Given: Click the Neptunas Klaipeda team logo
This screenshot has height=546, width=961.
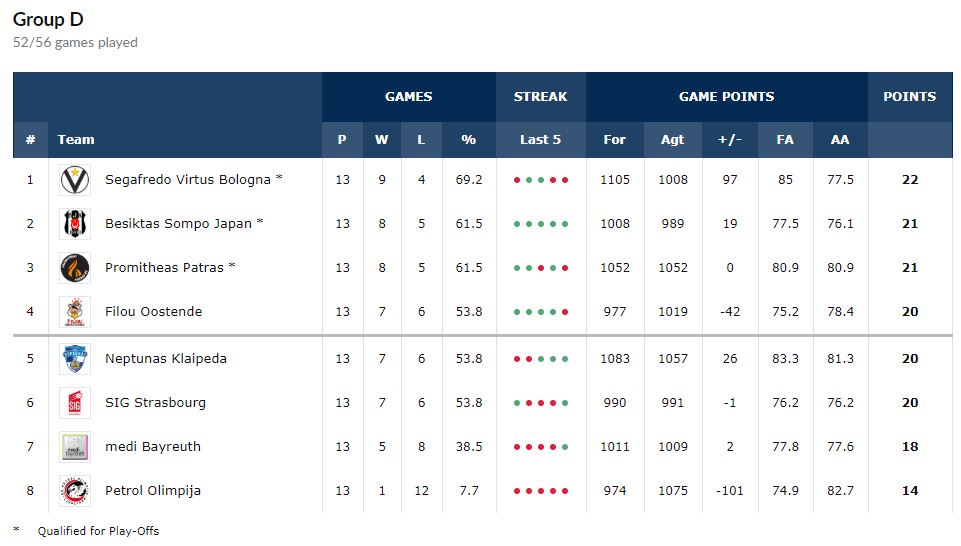Looking at the screenshot, I should [75, 359].
